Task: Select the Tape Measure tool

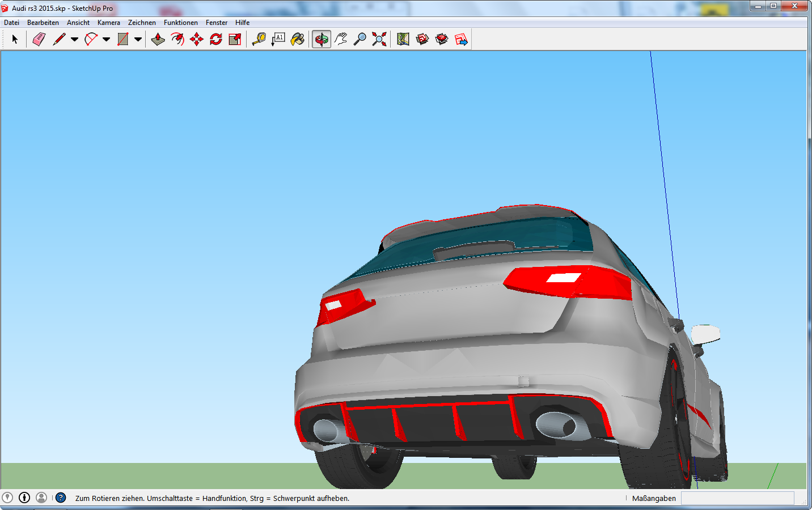Action: coord(259,39)
